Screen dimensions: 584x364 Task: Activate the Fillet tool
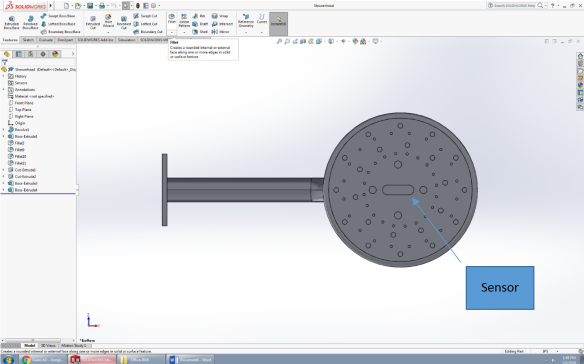pos(172,19)
